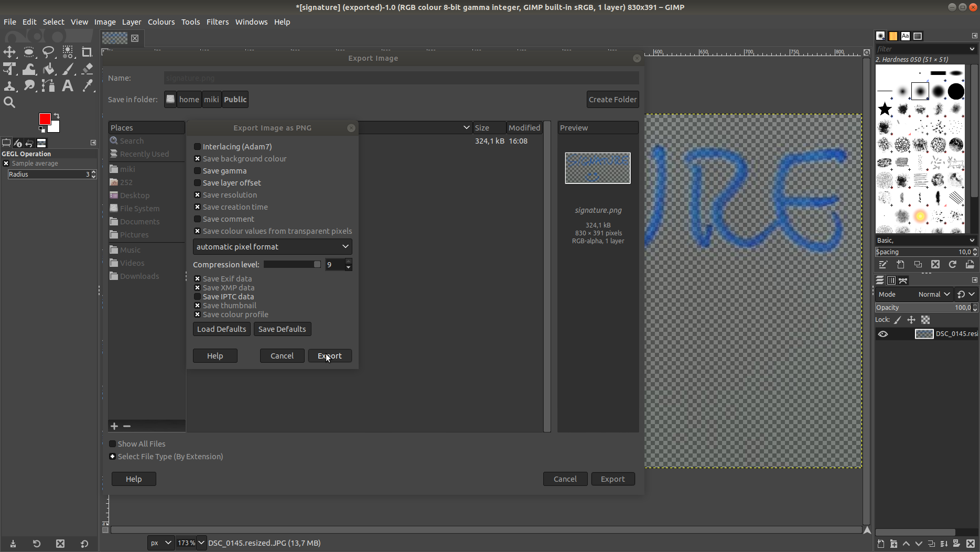Viewport: 980px width, 552px height.
Task: Select the Paths tool
Action: [x=48, y=86]
